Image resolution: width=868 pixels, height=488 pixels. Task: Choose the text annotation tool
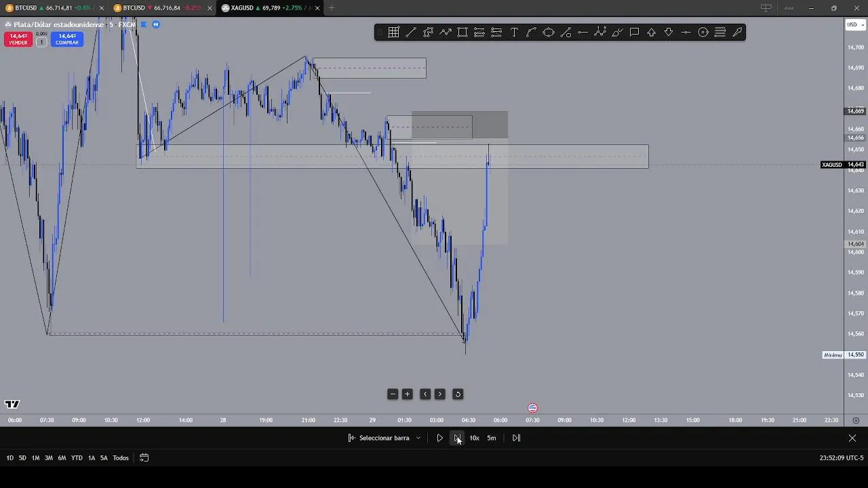[514, 32]
